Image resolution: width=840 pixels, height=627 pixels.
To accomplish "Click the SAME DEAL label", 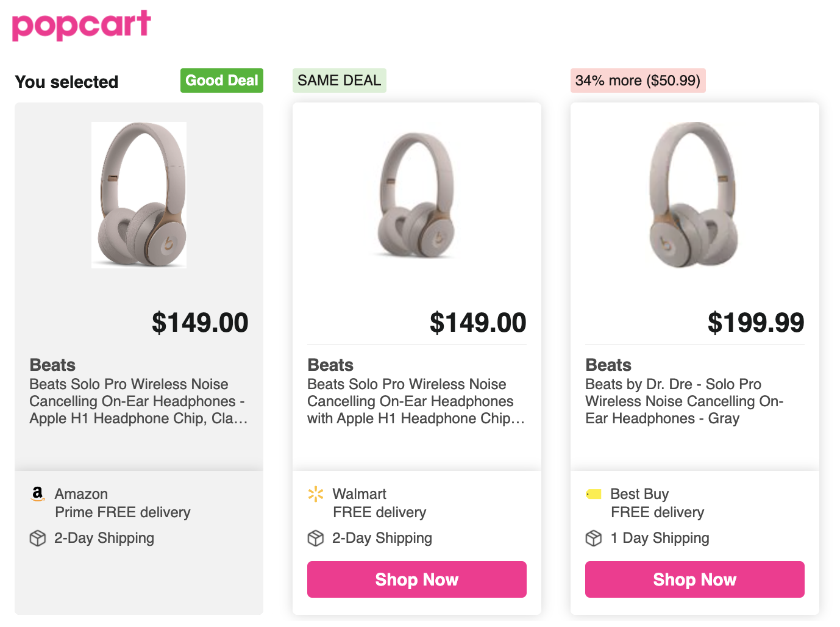I will (x=340, y=81).
